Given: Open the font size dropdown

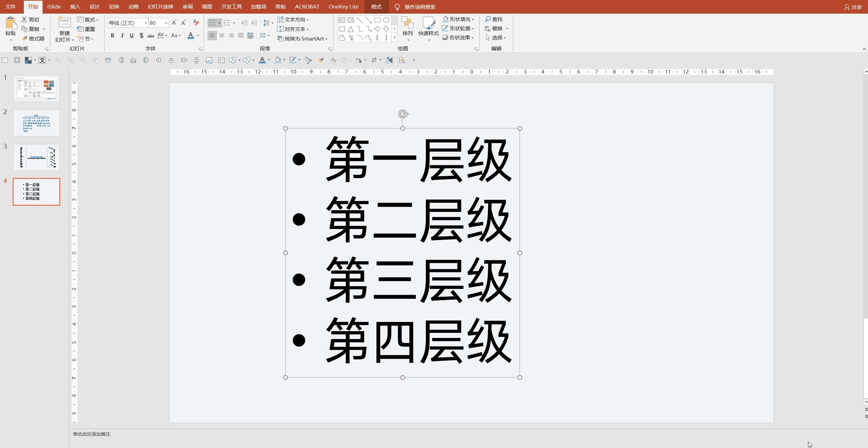Looking at the screenshot, I should pyautogui.click(x=166, y=23).
